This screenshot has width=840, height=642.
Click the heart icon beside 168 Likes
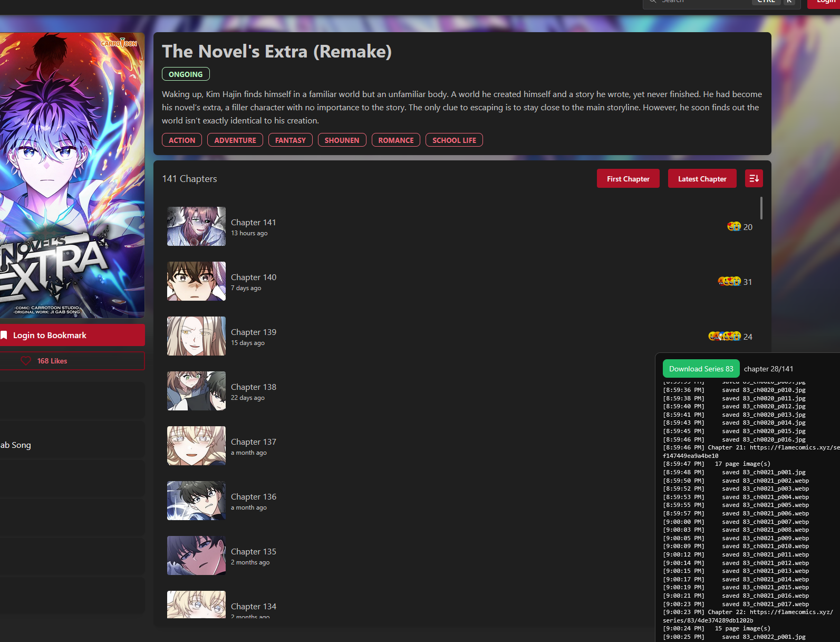click(26, 361)
